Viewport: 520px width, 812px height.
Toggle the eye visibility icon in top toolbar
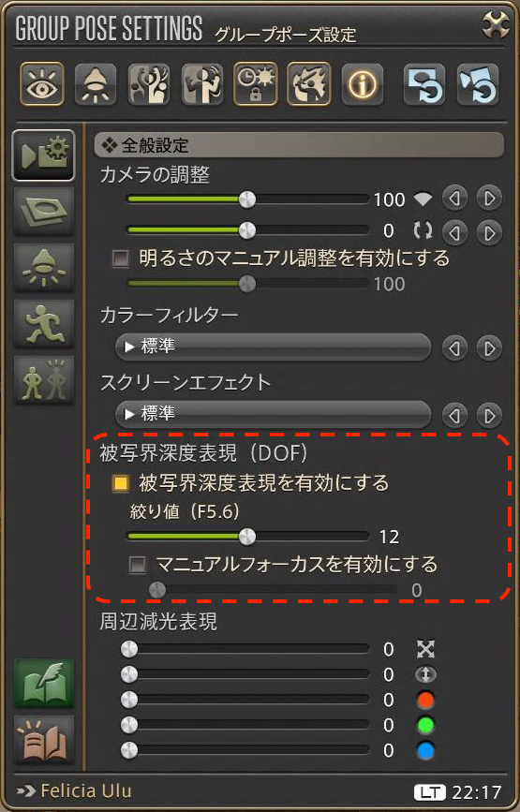point(42,84)
